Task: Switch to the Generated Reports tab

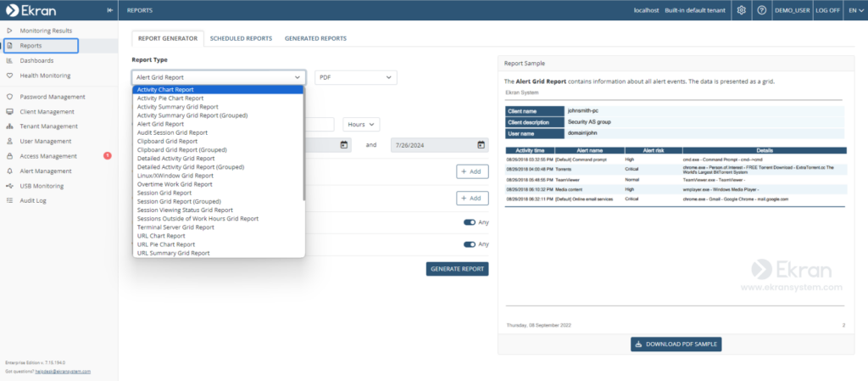Action: [x=315, y=39]
